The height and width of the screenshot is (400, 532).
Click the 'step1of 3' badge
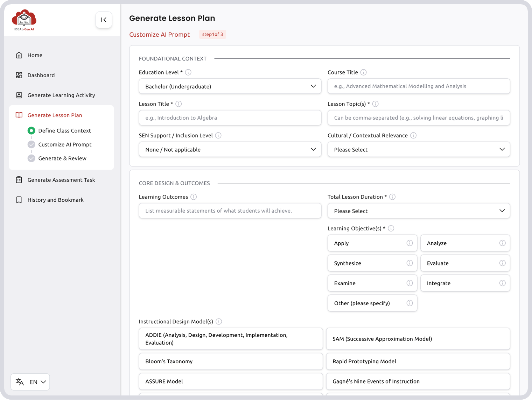click(x=212, y=34)
